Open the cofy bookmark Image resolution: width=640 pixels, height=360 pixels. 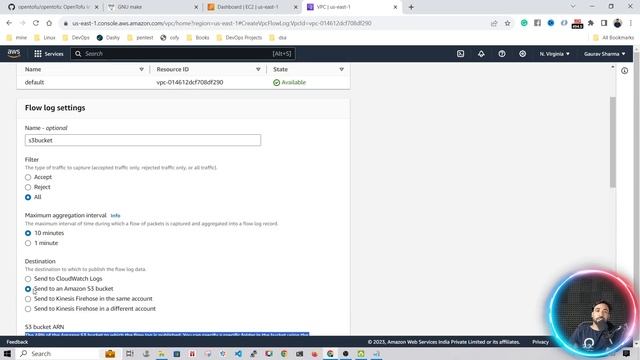pos(170,38)
